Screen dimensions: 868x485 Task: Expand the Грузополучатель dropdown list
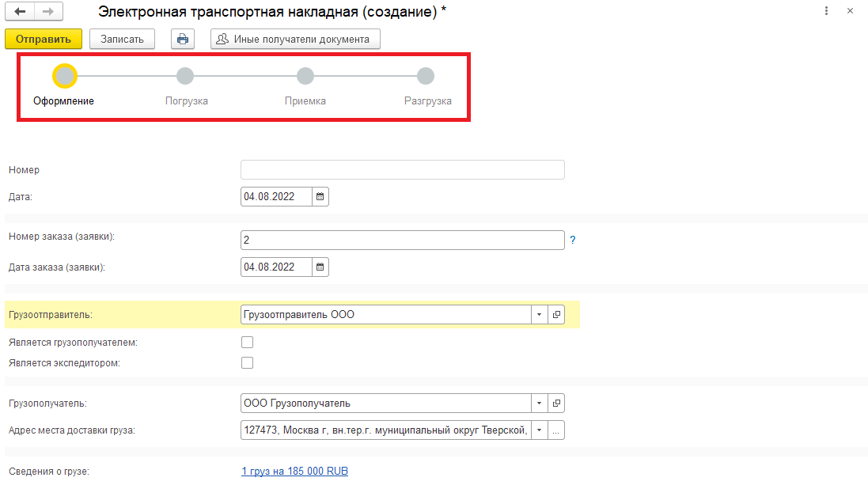[538, 404]
